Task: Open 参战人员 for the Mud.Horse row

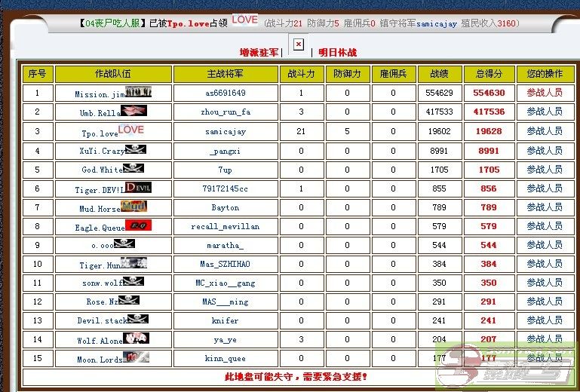Action: pyautogui.click(x=545, y=207)
